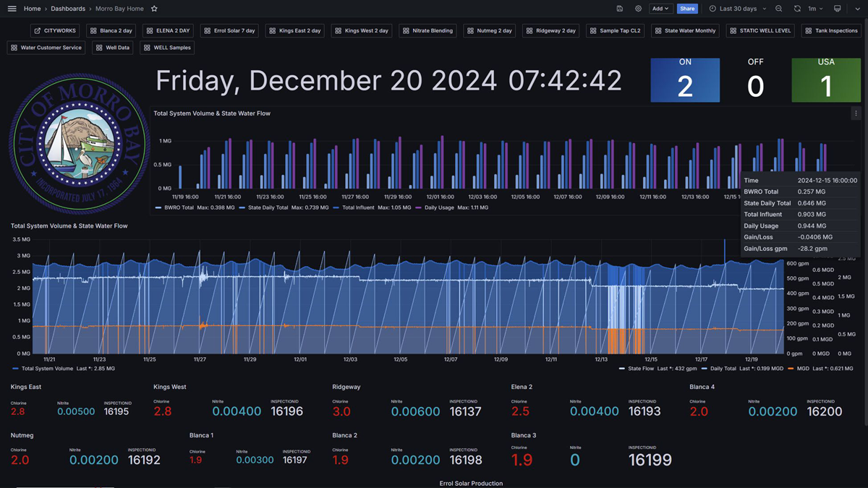Click Kings East inspection ID 16195
This screenshot has width=868, height=488.
pos(116,411)
